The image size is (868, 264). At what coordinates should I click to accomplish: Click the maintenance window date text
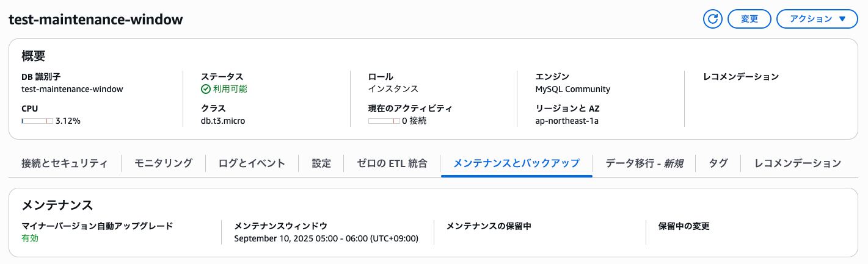pos(326,238)
